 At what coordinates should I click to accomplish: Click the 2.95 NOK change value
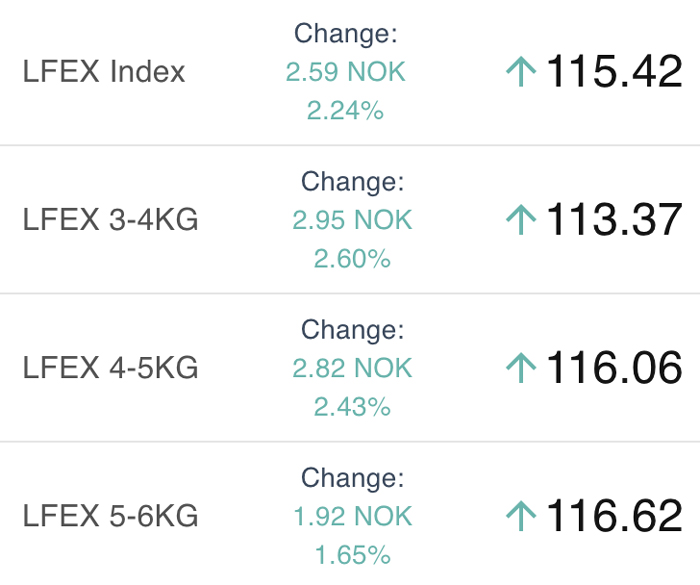click(352, 220)
